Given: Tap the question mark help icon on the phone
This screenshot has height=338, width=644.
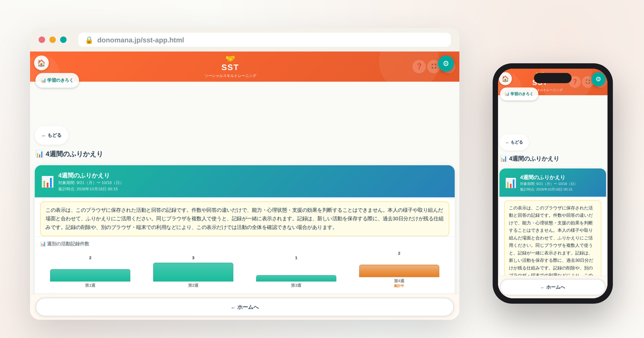Looking at the screenshot, I should [575, 82].
